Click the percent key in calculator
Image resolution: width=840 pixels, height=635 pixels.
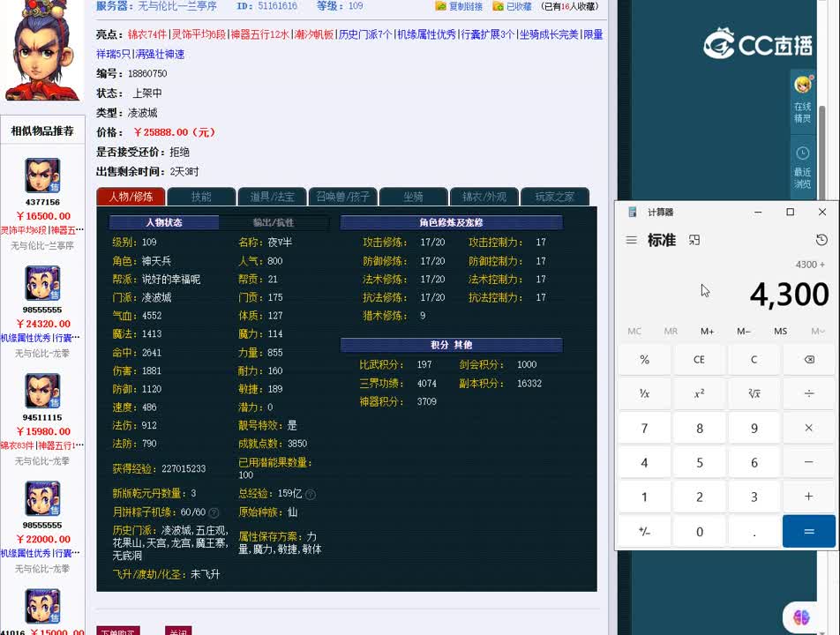pyautogui.click(x=644, y=359)
